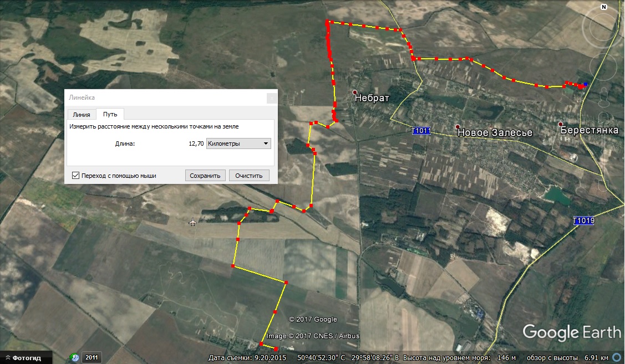The width and height of the screenshot is (625, 364).
Task: Click the Дата съемки: 9.20.2015 status text
Action: click(x=247, y=357)
